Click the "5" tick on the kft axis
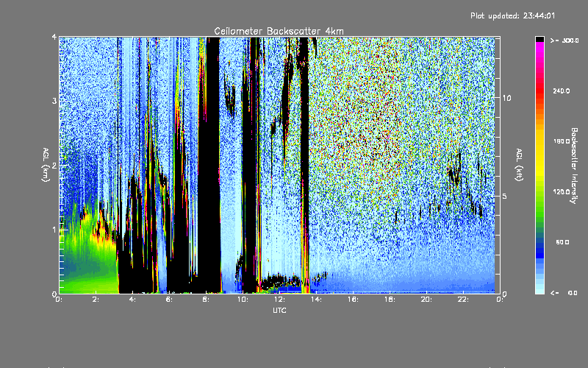The width and height of the screenshot is (588, 368). 505,196
